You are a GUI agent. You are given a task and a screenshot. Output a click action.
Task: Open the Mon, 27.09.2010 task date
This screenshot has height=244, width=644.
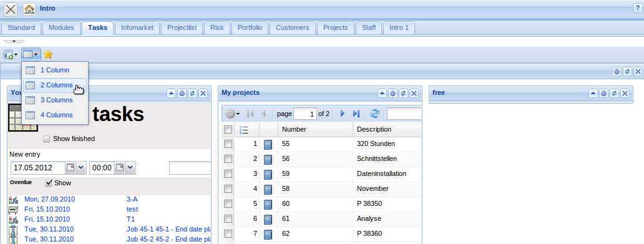[50, 199]
